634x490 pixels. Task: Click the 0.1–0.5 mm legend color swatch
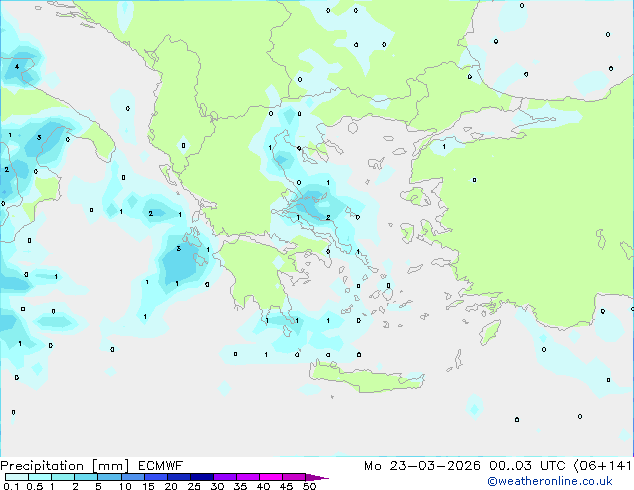(17, 477)
